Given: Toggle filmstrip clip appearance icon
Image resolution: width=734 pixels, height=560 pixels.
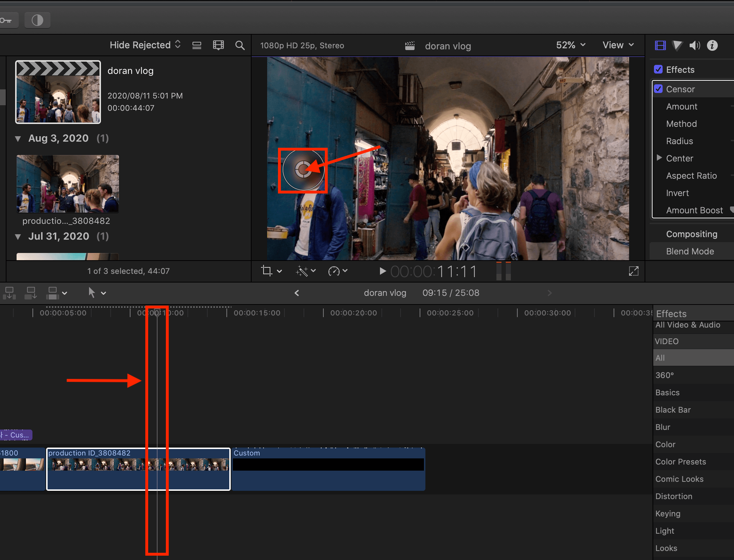Looking at the screenshot, I should (x=218, y=45).
